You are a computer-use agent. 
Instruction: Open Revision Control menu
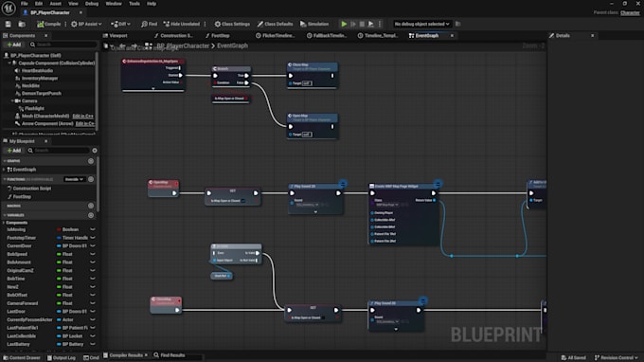pyautogui.click(x=617, y=358)
